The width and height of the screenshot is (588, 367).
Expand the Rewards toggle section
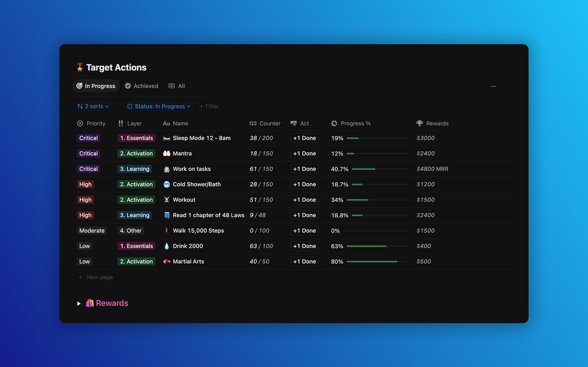pos(79,303)
